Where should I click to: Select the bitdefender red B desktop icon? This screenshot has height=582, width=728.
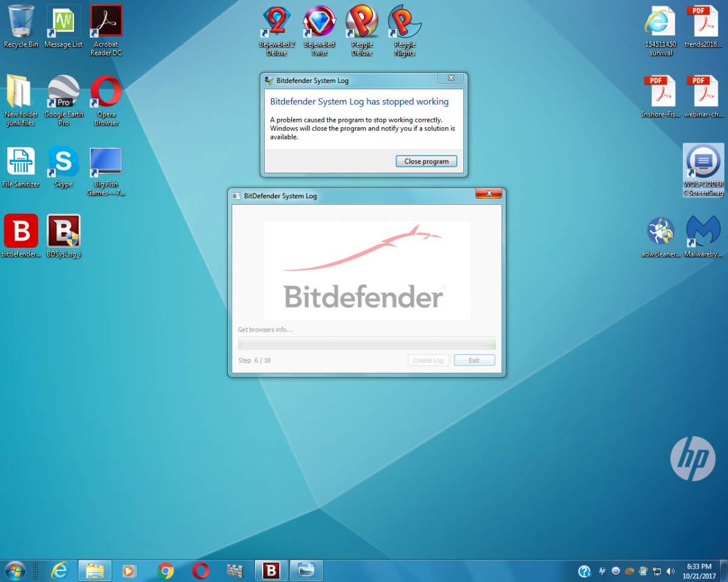21,236
